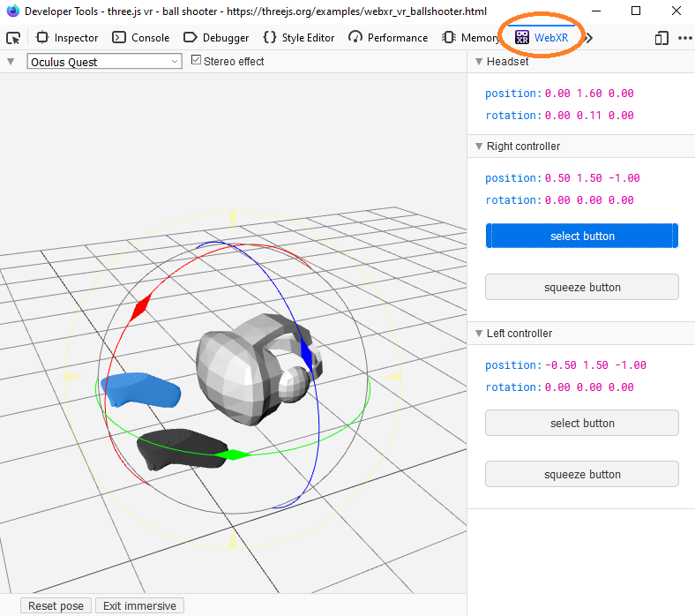Image resolution: width=695 pixels, height=616 pixels.
Task: Collapse the Left controller section
Action: coord(479,334)
